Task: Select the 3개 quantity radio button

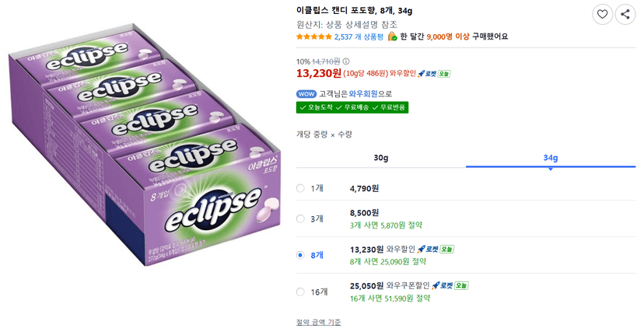Action: [x=300, y=219]
